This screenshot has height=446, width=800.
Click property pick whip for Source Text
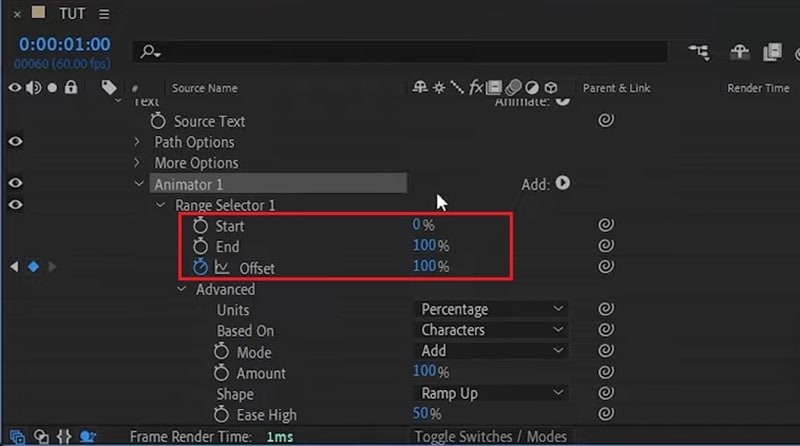(606, 120)
